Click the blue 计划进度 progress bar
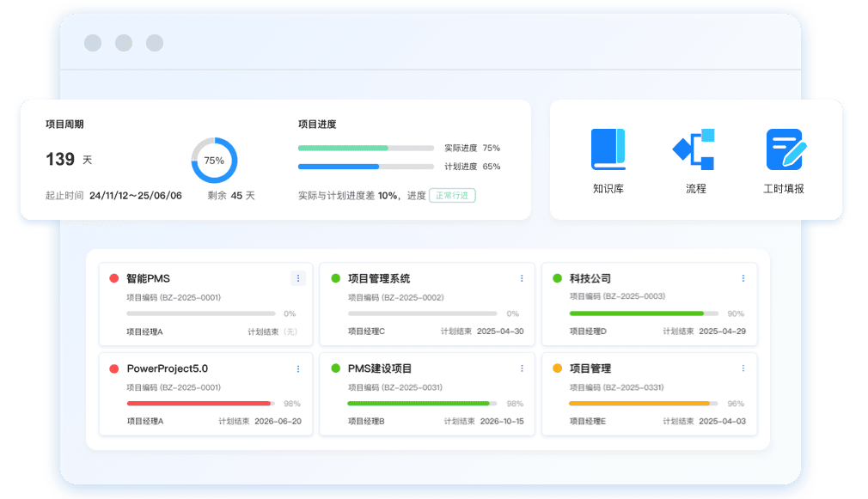The image size is (868, 499). pos(366,167)
